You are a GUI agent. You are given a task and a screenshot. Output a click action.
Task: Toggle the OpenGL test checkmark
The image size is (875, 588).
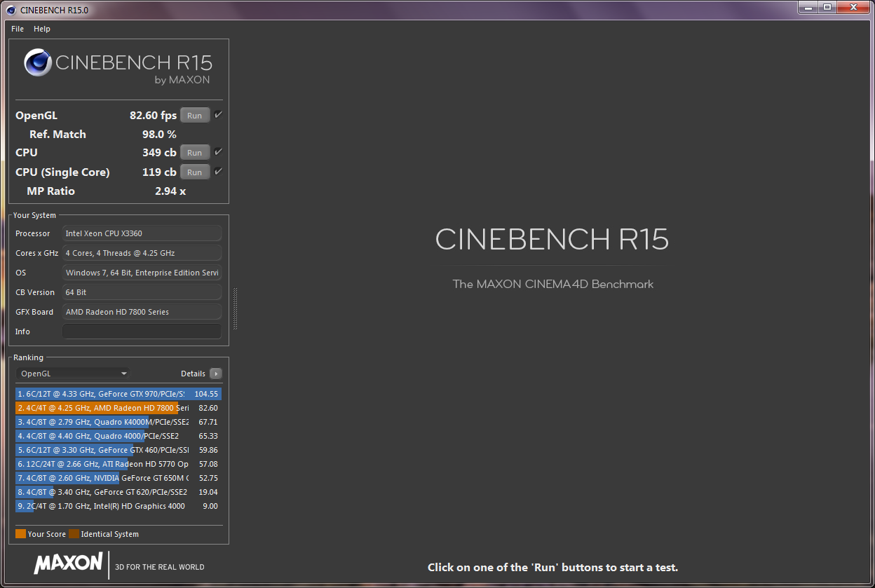[x=218, y=114]
